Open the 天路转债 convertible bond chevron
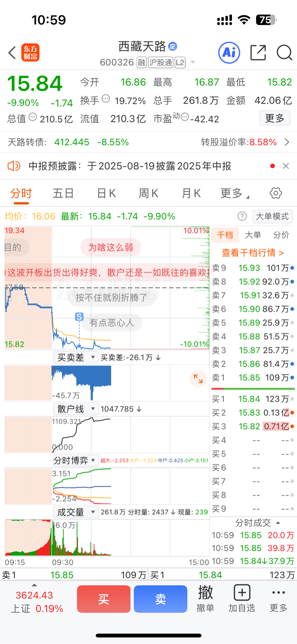Image resolution: width=297 pixels, height=644 pixels. tap(287, 142)
